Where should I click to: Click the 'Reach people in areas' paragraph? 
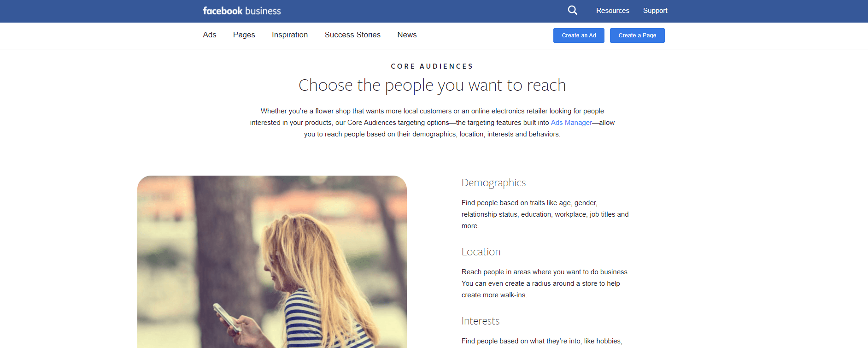(545, 283)
